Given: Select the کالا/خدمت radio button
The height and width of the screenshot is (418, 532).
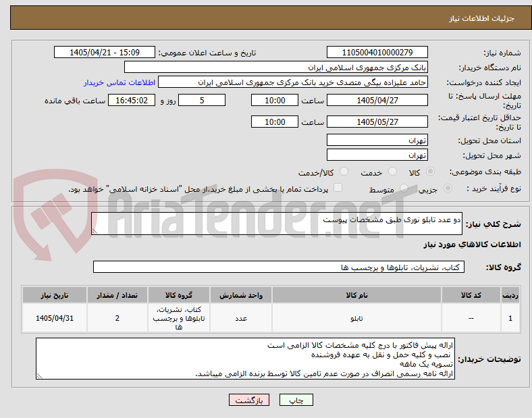Looking at the screenshot, I should point(344,172).
